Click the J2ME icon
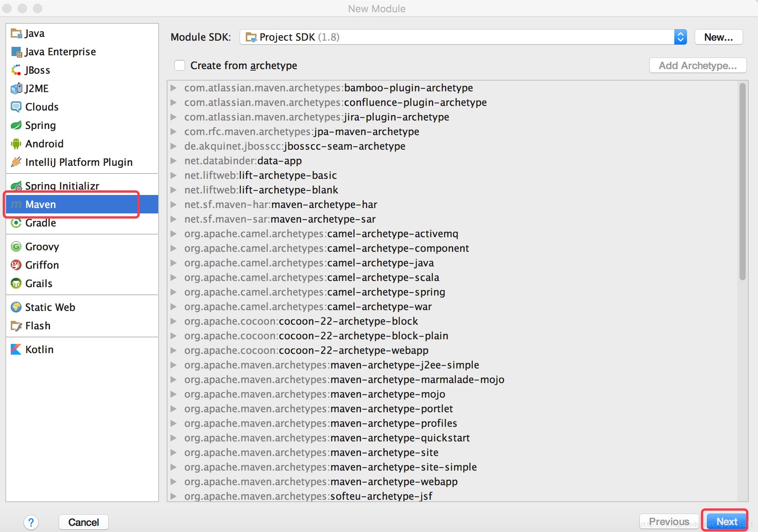This screenshot has width=758, height=532. point(16,89)
